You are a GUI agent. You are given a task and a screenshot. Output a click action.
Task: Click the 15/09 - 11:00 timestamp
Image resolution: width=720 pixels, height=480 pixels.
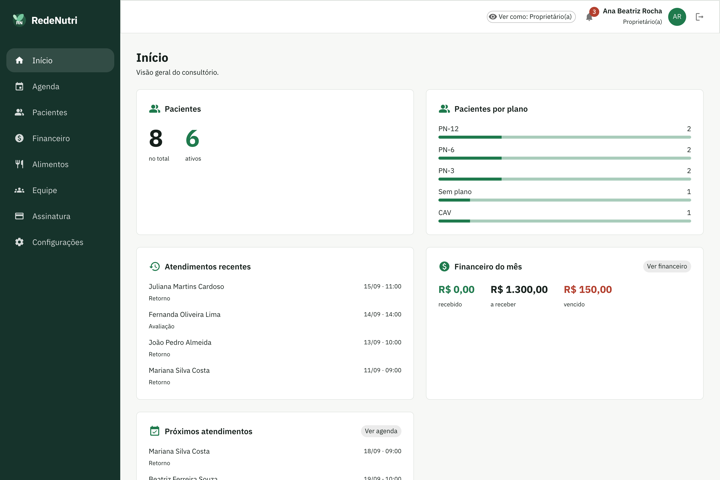[x=382, y=286]
